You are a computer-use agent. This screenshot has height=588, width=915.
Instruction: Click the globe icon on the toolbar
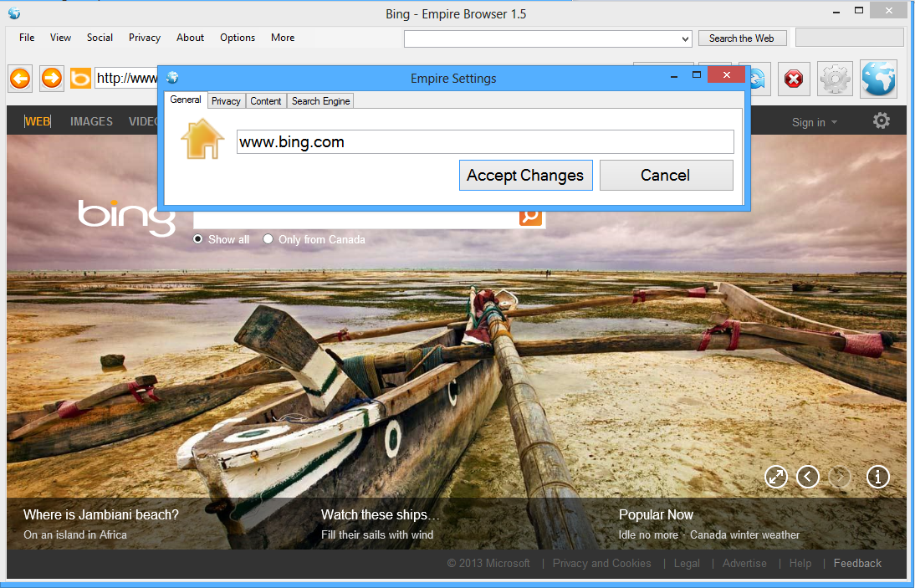(877, 78)
